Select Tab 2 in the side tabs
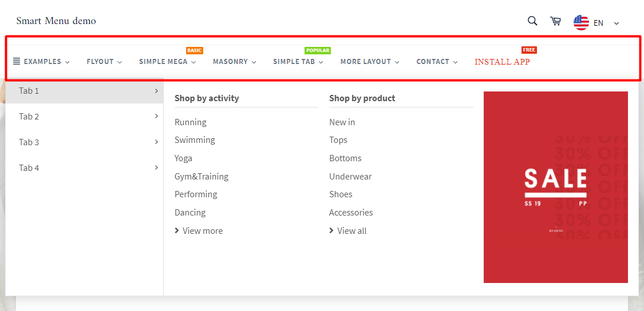The width and height of the screenshot is (644, 311). (29, 117)
